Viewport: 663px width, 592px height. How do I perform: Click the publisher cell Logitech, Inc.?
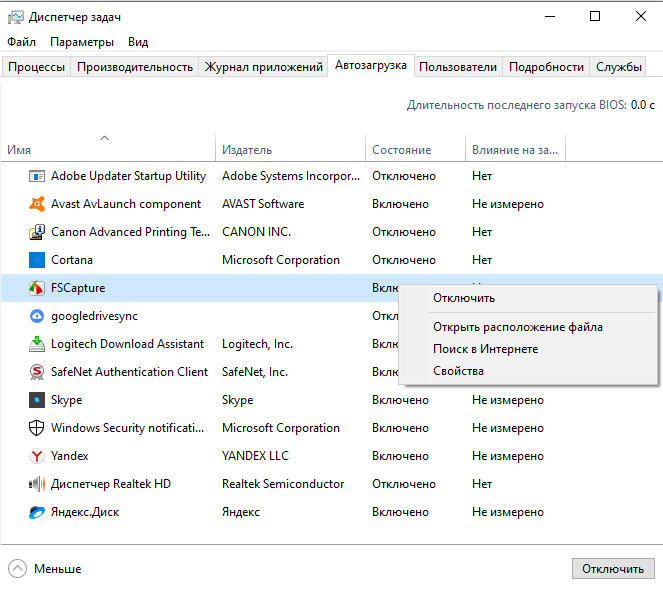click(257, 344)
